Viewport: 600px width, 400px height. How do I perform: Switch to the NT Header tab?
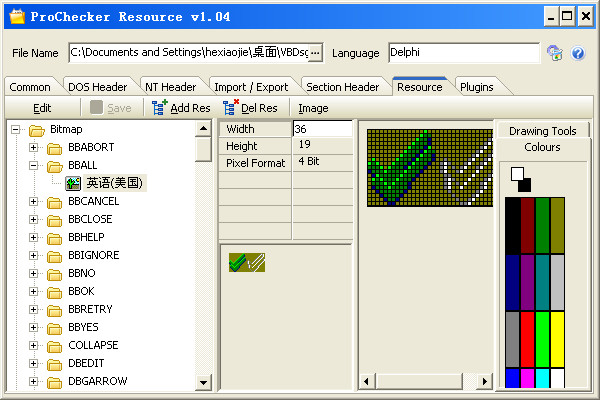click(170, 87)
